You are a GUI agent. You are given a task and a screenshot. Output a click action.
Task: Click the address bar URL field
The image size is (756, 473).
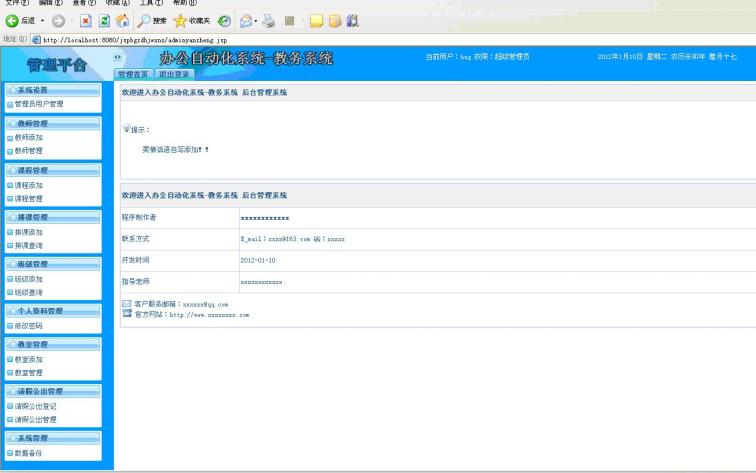pyautogui.click(x=300, y=39)
